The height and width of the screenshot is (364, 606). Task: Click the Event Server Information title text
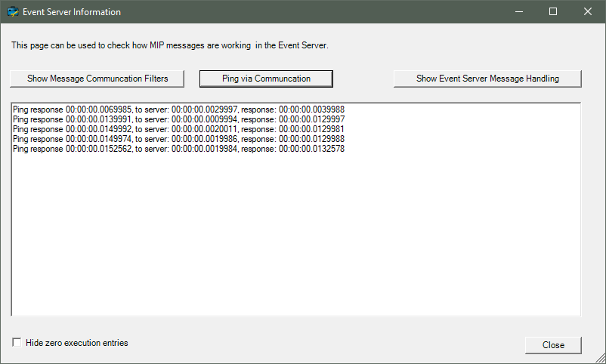72,12
